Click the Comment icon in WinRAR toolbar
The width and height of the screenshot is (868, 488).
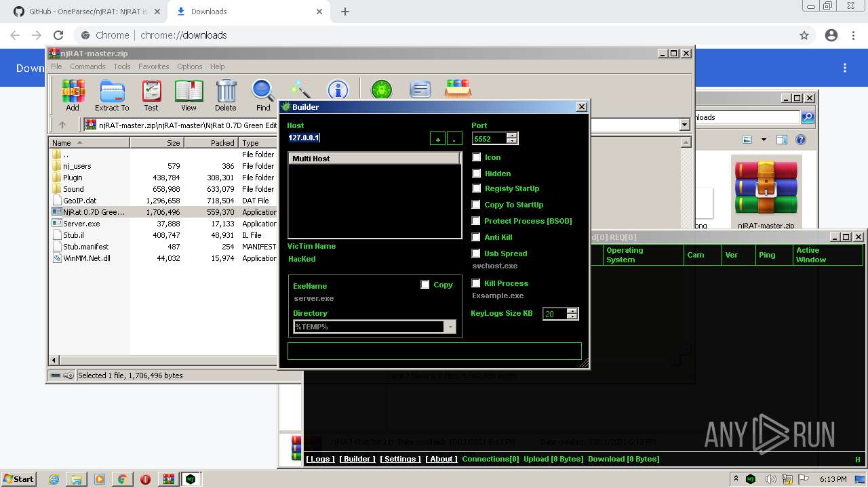click(x=420, y=89)
